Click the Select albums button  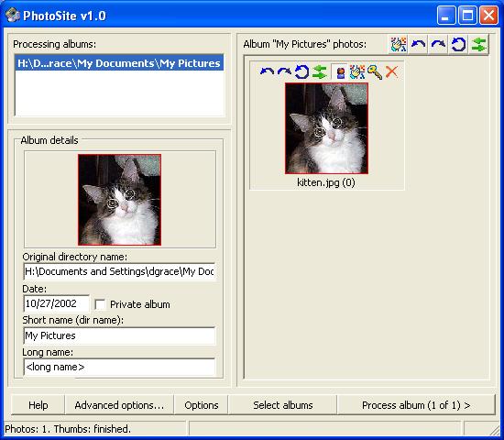283,405
